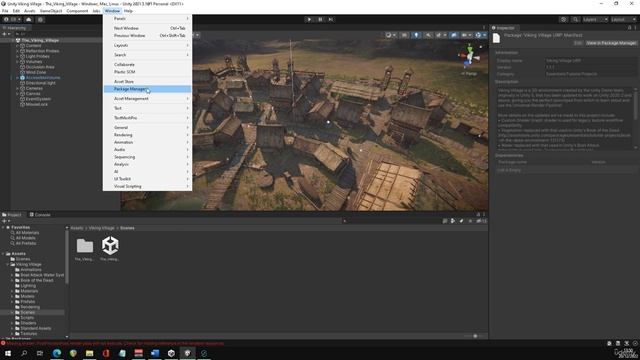The image size is (640, 360).
Task: Choose Next Window menu entry
Action: (147, 28)
